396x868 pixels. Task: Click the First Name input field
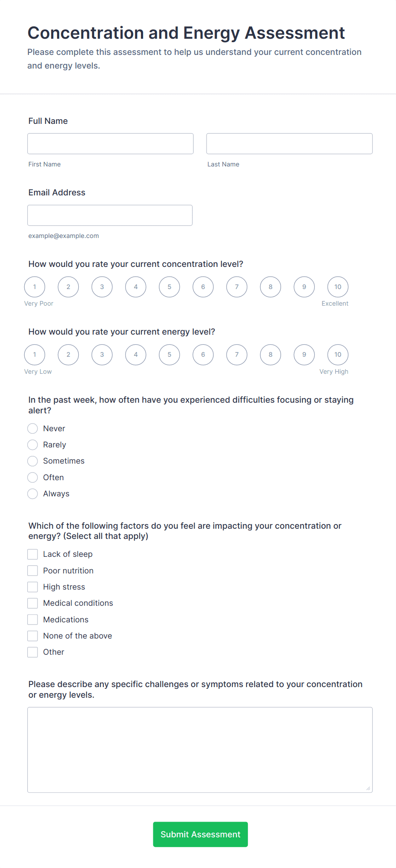[x=110, y=144]
